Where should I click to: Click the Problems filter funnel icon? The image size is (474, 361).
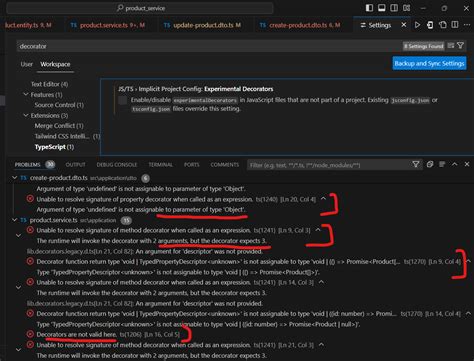click(416, 164)
